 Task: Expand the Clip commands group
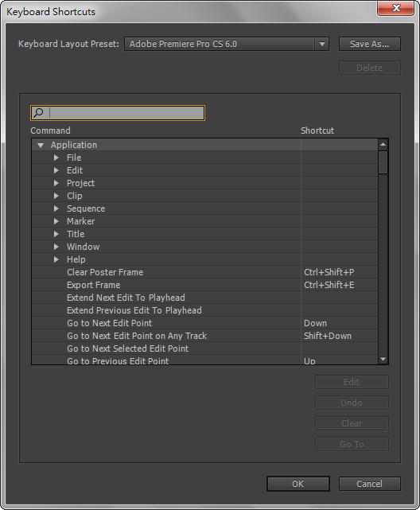[x=56, y=196]
